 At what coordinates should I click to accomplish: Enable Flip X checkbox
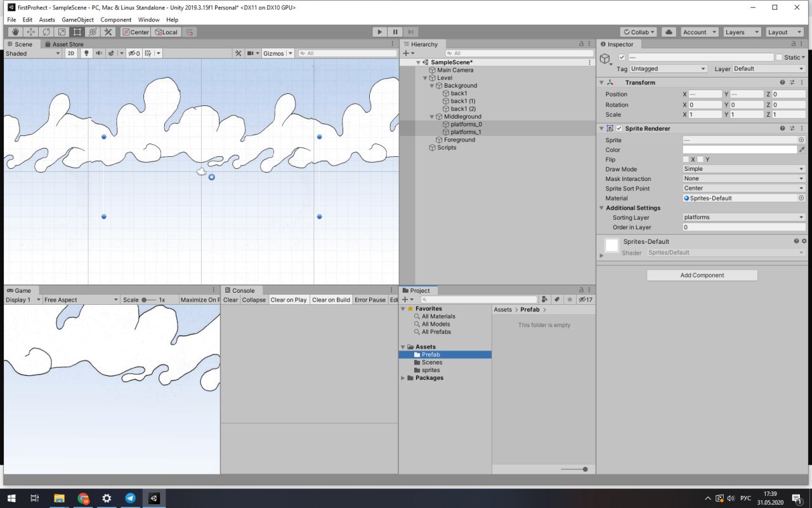686,159
